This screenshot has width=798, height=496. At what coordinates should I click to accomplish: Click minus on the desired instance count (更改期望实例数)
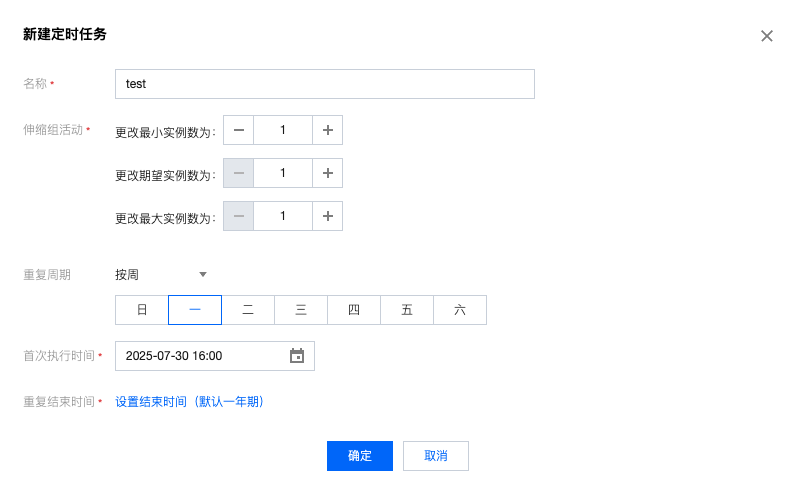click(238, 173)
